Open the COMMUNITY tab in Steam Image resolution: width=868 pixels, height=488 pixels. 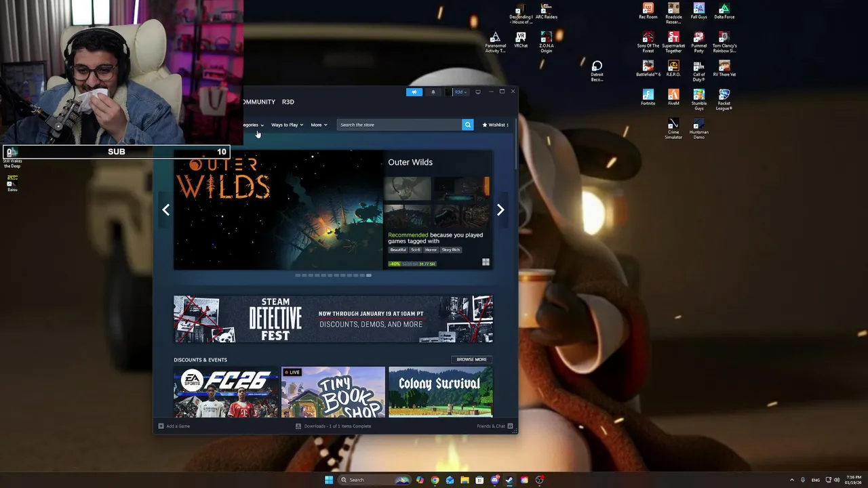259,102
